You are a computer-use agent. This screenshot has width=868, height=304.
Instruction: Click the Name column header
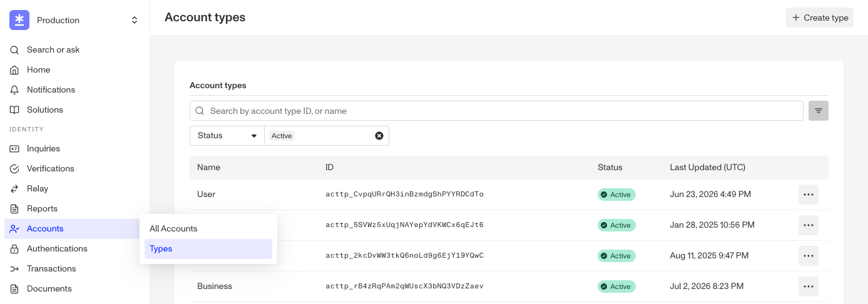click(208, 168)
